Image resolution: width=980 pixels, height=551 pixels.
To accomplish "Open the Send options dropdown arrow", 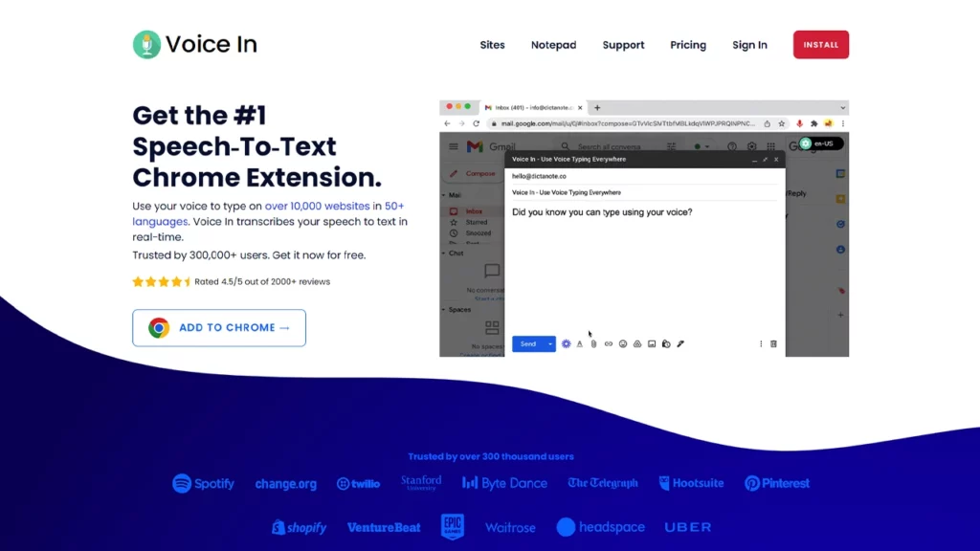I will (x=550, y=343).
